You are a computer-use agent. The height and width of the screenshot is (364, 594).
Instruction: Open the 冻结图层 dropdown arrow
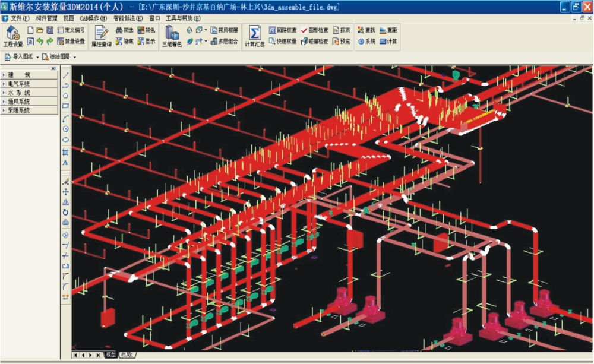click(74, 57)
